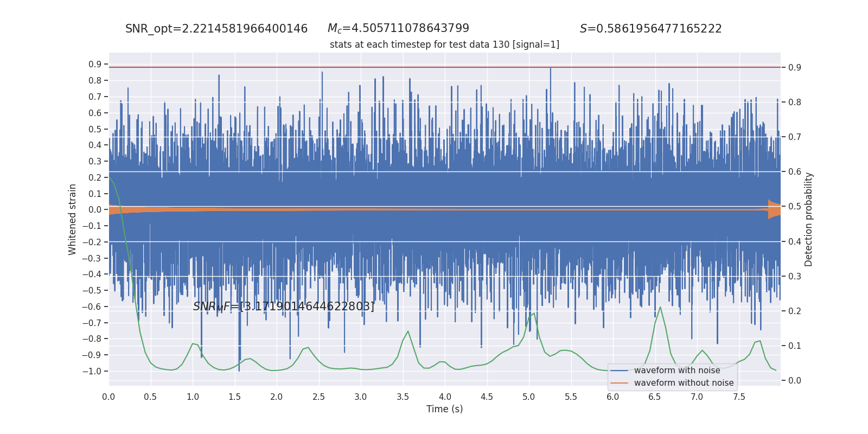Screen dimensions: 868x434
Task: Click the x-axis tick label 5.0
Action: pos(529,397)
